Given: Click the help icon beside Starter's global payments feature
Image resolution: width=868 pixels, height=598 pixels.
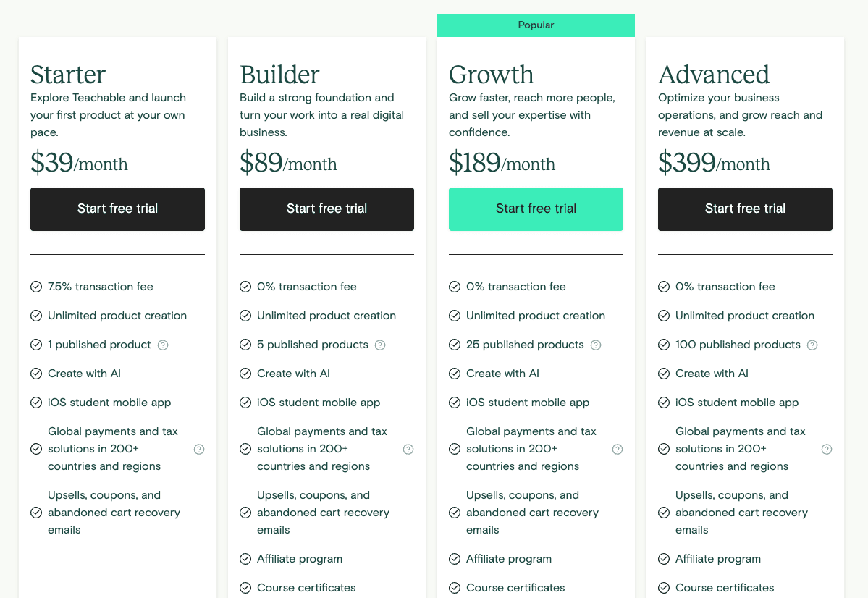Looking at the screenshot, I should click(199, 449).
